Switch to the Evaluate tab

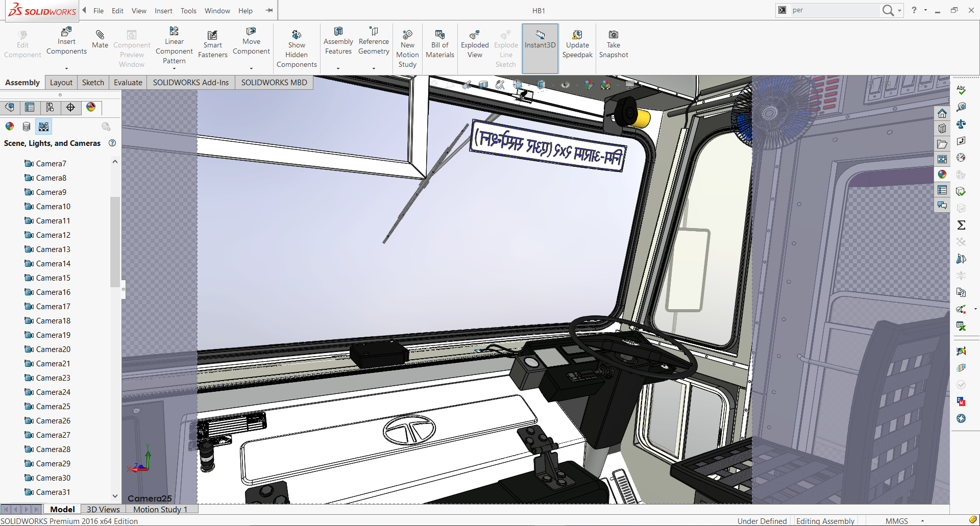pos(128,83)
